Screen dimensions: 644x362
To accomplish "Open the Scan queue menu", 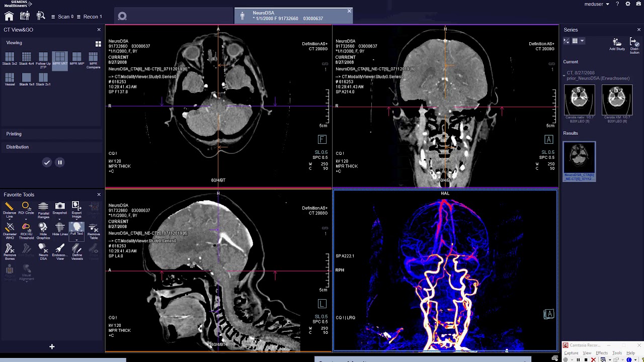I will point(62,17).
